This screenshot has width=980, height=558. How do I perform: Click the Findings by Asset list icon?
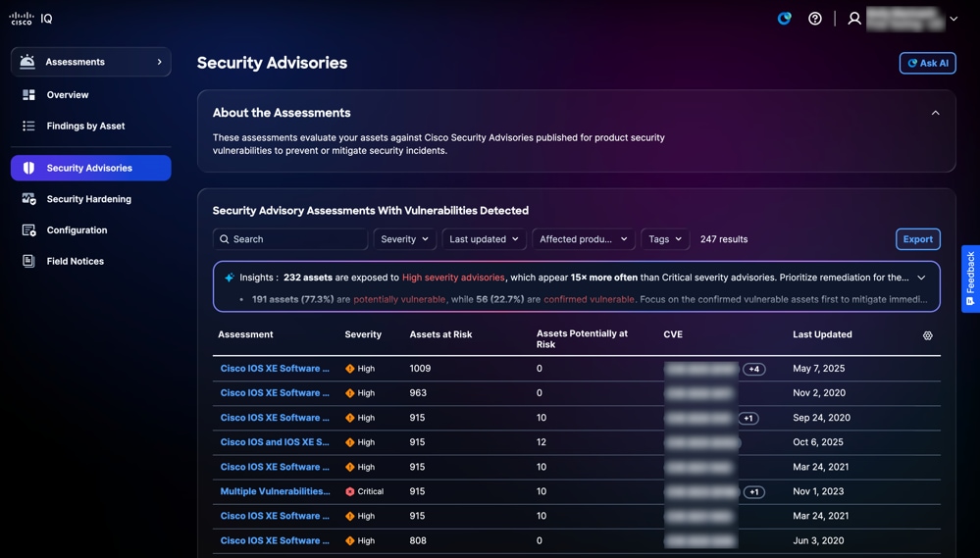pyautogui.click(x=28, y=127)
